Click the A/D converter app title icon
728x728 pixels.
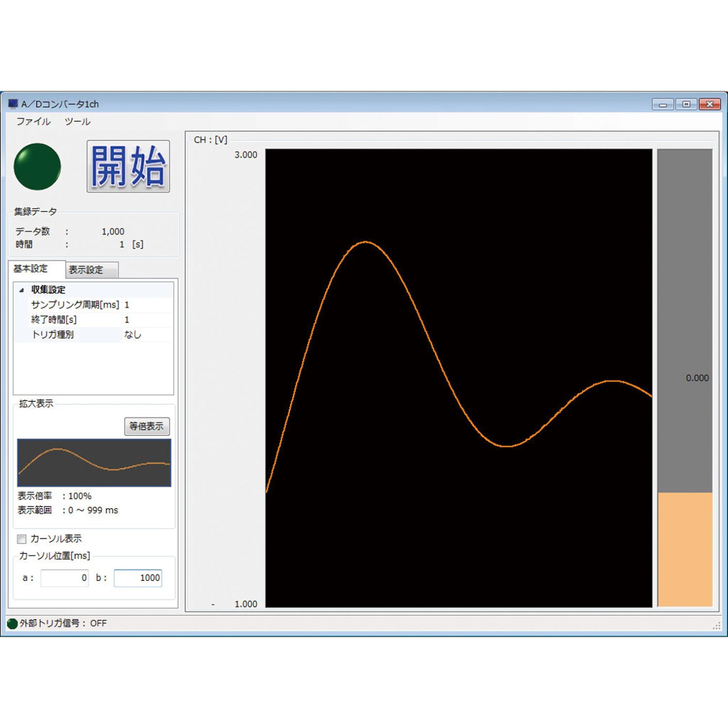pos(13,104)
